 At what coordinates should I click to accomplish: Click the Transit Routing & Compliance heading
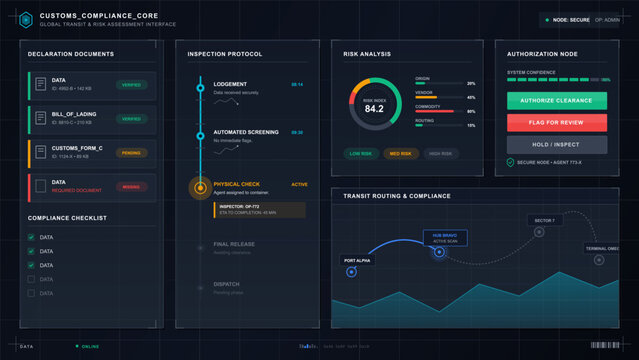pyautogui.click(x=397, y=196)
